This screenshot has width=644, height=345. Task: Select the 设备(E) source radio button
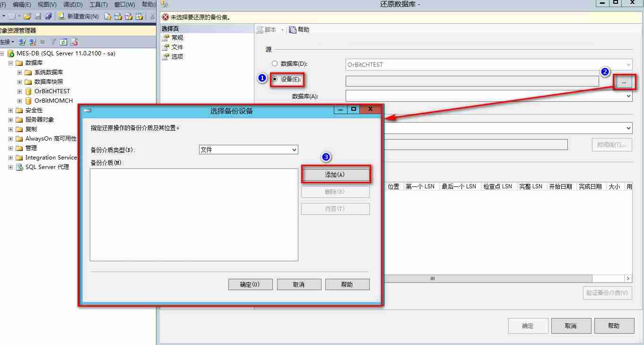click(275, 79)
